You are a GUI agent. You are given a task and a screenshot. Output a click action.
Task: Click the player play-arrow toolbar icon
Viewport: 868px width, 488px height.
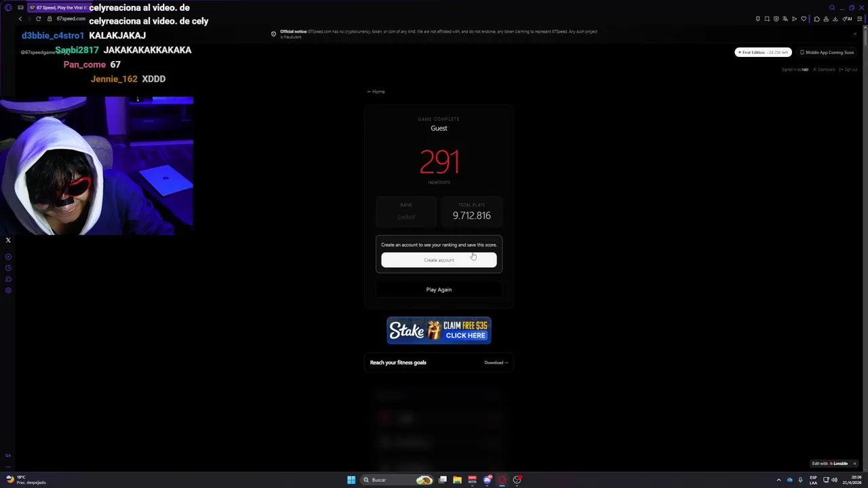coord(795,19)
